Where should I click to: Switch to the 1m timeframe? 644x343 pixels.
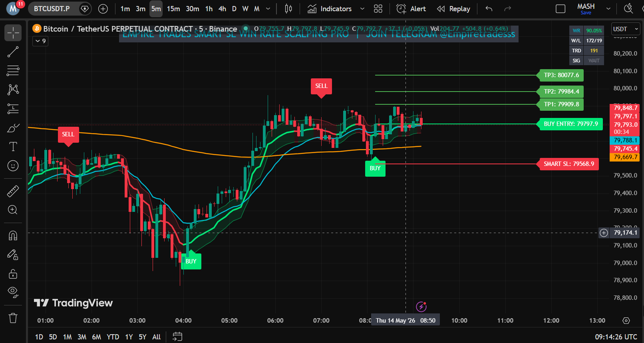pos(125,9)
